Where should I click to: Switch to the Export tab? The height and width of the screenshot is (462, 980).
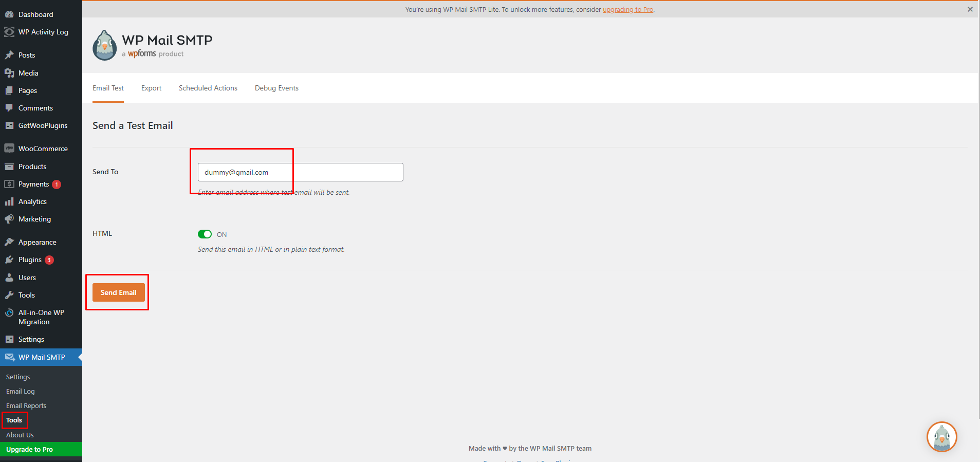click(x=151, y=88)
